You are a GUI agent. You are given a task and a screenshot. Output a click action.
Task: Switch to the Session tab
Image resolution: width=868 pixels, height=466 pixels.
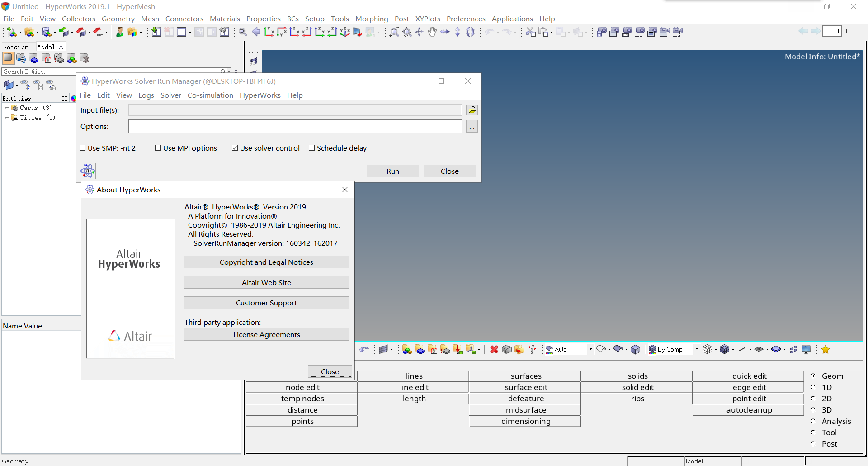(16, 47)
